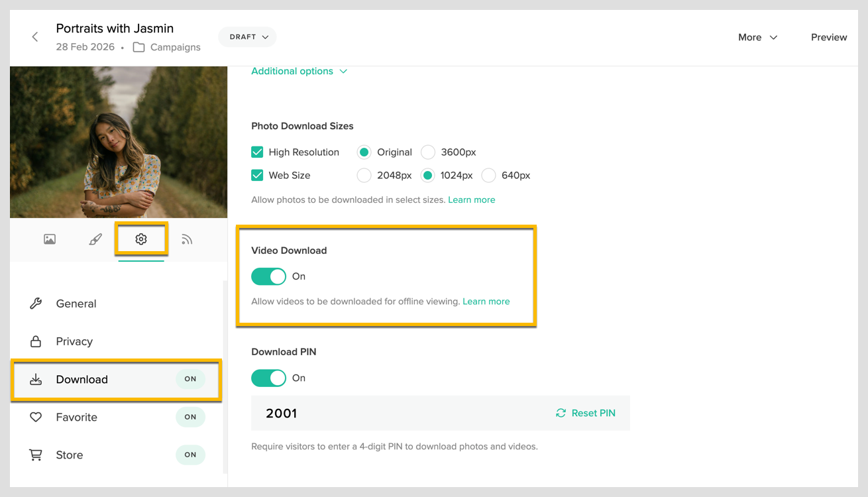The width and height of the screenshot is (868, 497).
Task: Disable the Download PIN toggle
Action: 268,378
